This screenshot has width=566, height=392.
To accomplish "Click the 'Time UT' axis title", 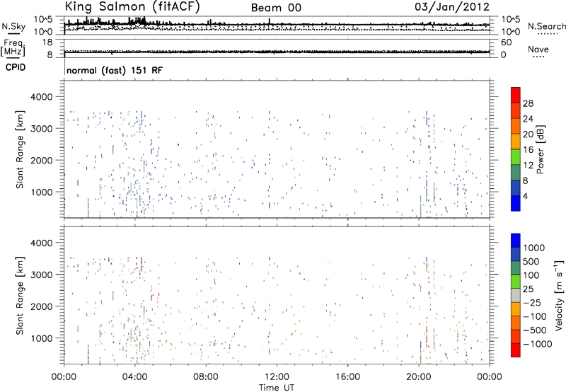I will point(277,388).
